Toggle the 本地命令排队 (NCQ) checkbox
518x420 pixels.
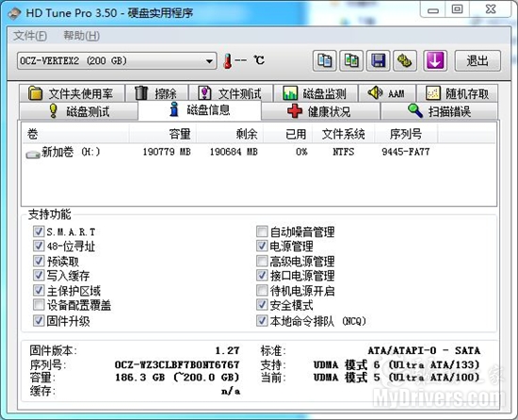(262, 320)
